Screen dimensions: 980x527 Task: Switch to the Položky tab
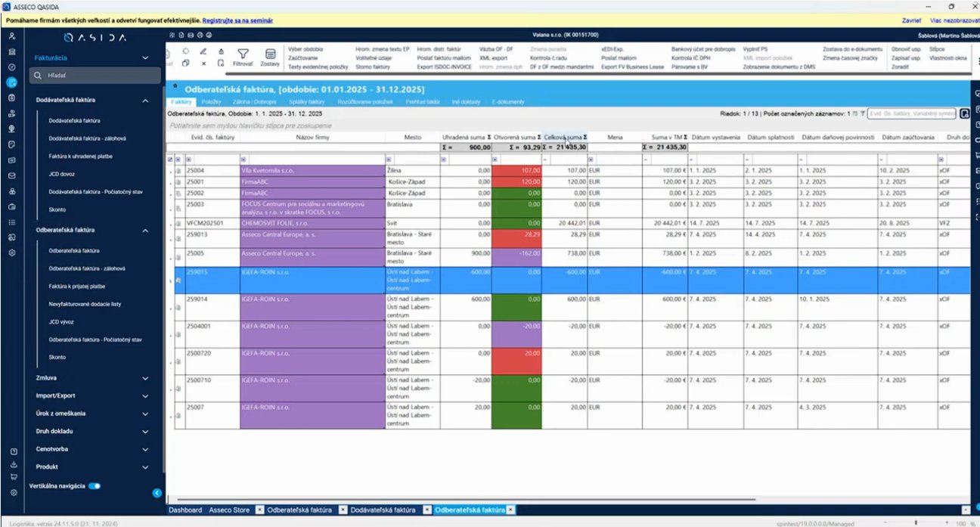(x=211, y=101)
